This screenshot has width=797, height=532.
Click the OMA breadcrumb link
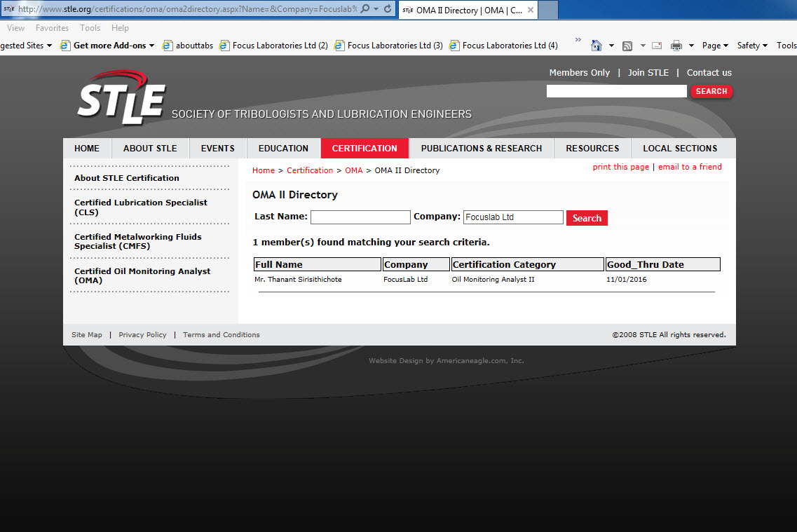(354, 170)
